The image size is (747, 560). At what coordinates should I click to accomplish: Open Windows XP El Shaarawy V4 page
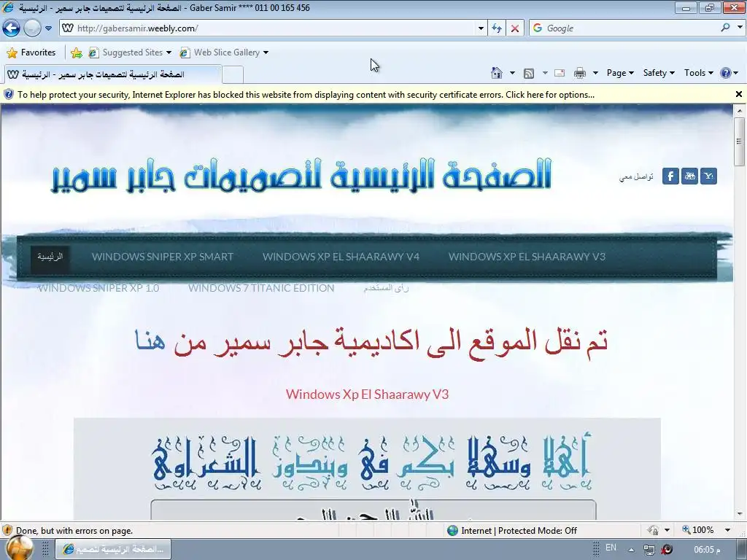click(x=341, y=257)
